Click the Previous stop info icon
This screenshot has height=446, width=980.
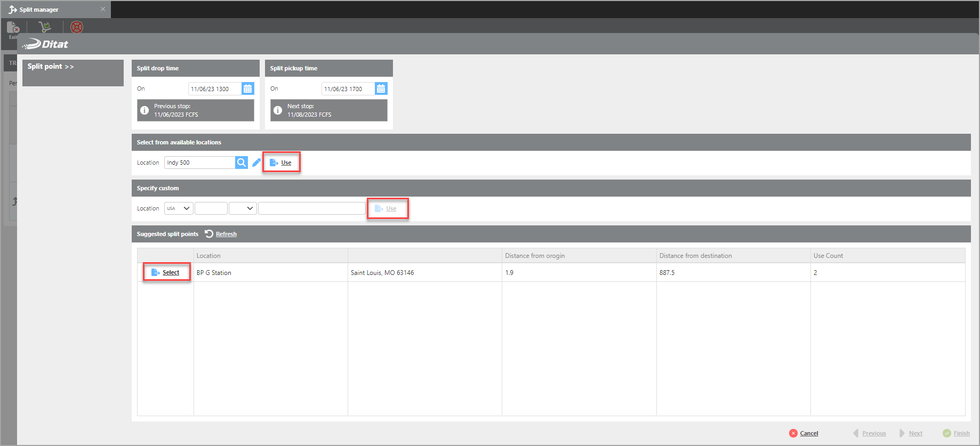[x=144, y=110]
